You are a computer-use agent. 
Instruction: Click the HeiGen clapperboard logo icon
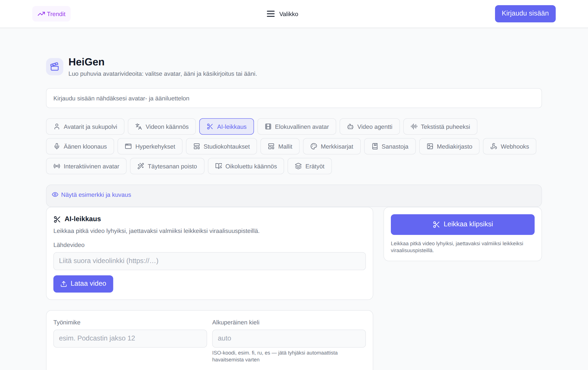click(55, 67)
